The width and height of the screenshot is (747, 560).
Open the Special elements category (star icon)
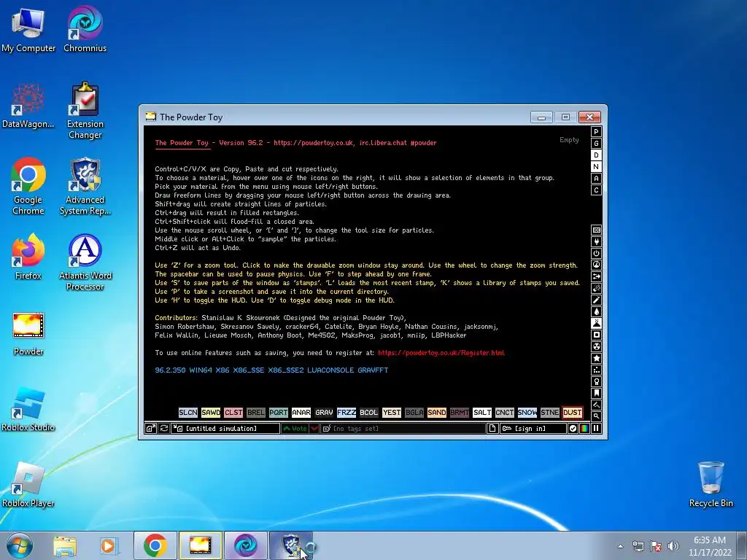tap(596, 359)
